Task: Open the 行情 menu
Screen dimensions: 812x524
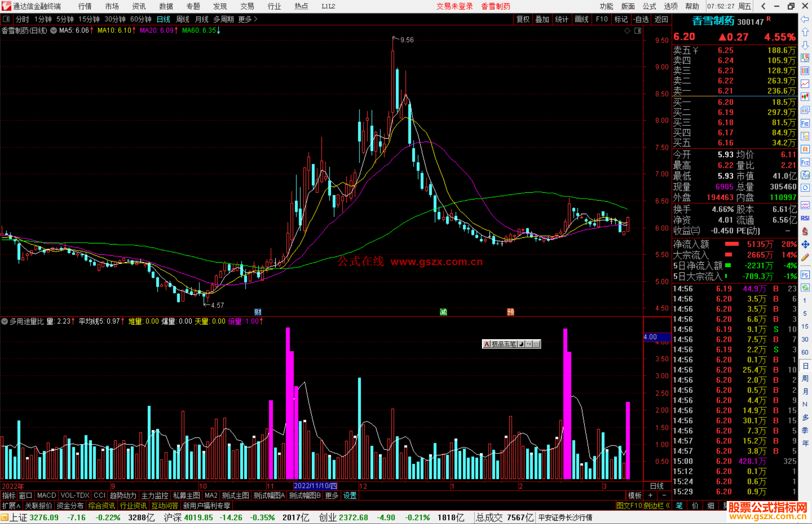Action: click(85, 6)
